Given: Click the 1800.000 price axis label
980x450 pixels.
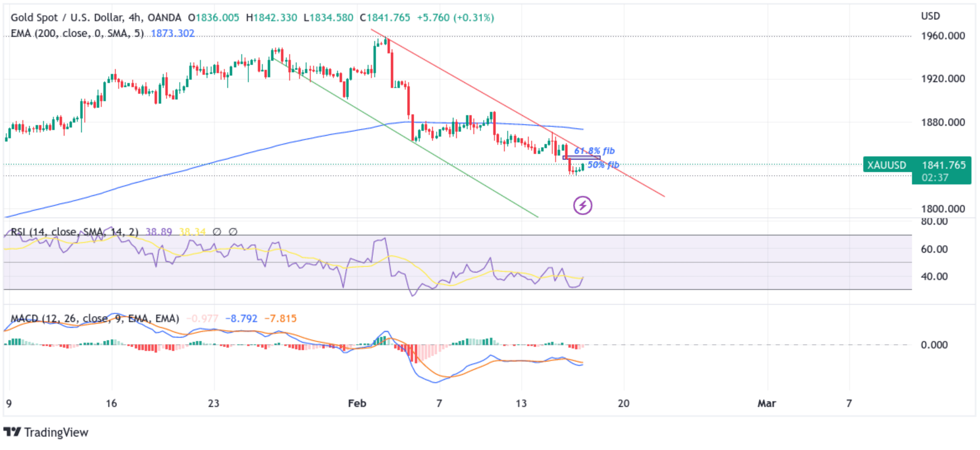Looking at the screenshot, I should 943,209.
